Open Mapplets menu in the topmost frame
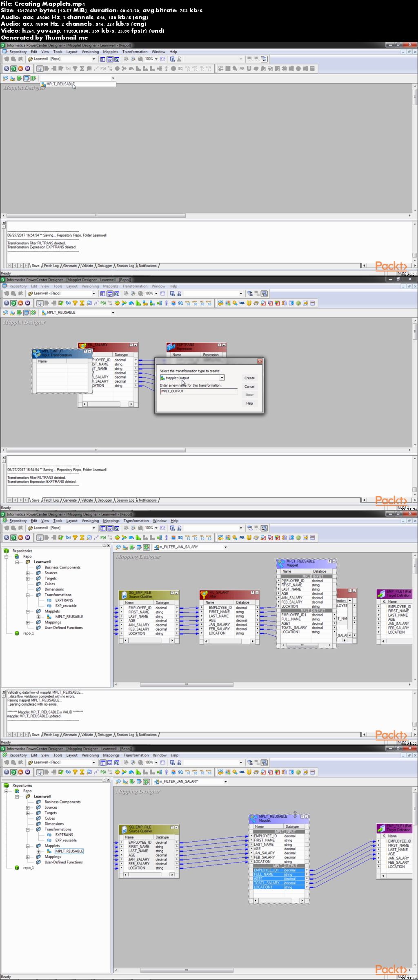Image resolution: width=418 pixels, height=980 pixels. (110, 52)
